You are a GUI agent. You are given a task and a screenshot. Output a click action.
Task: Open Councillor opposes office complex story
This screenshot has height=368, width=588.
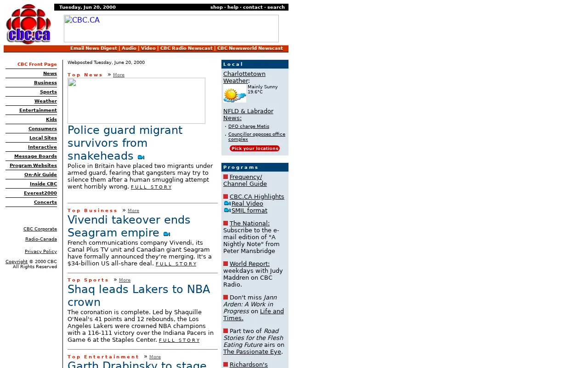pos(257,137)
